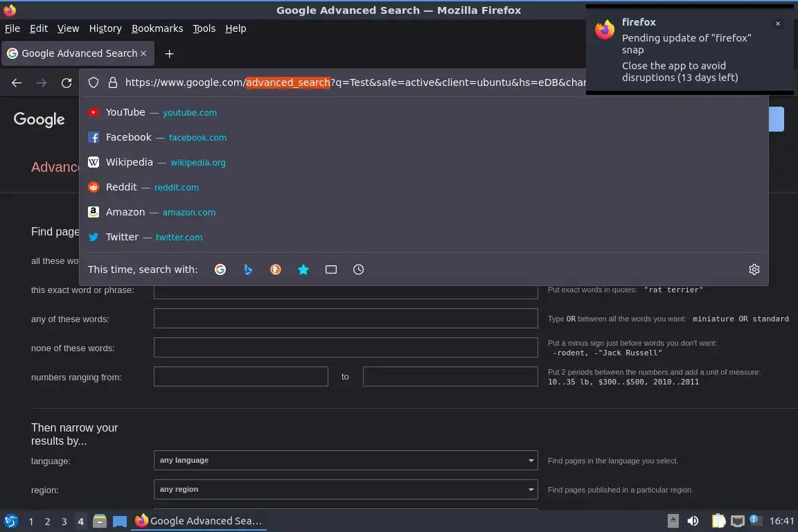Reload the current page
The height and width of the screenshot is (532, 798).
pos(66,82)
